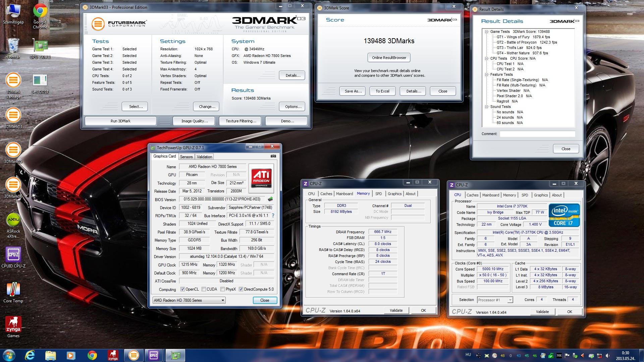Image resolution: width=644 pixels, height=362 pixels.
Task: Open the AMD Radeon HD 7800 dropdown
Action: coord(223,300)
